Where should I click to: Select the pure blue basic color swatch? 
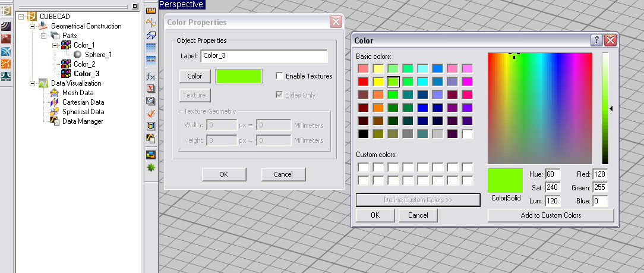(422, 108)
